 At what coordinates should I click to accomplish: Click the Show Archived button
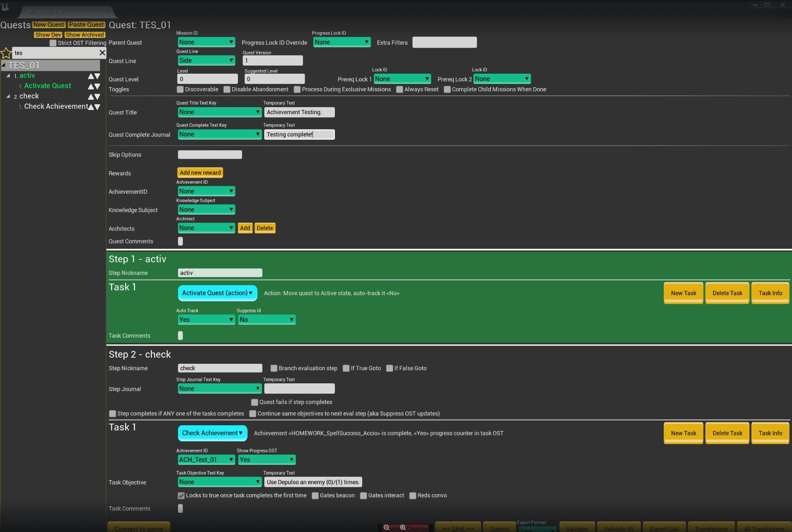(x=85, y=35)
